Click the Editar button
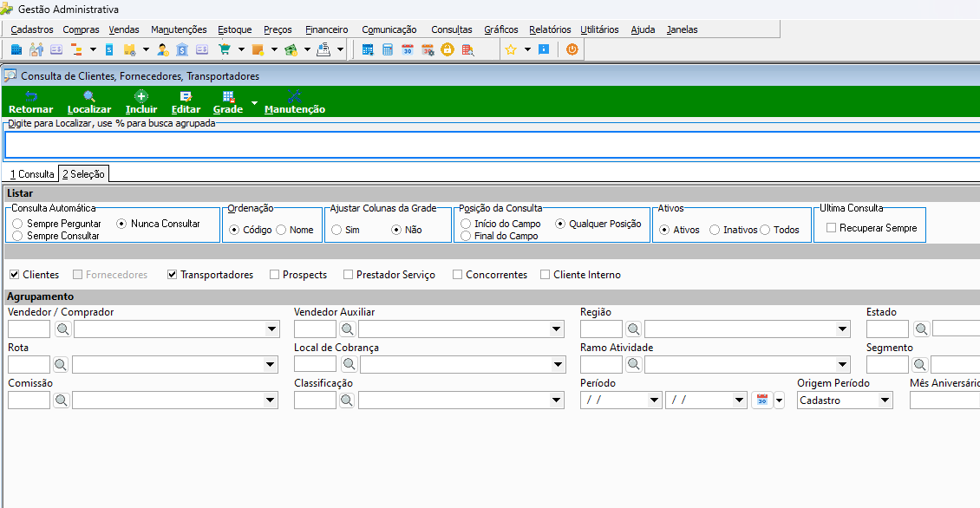 (186, 102)
